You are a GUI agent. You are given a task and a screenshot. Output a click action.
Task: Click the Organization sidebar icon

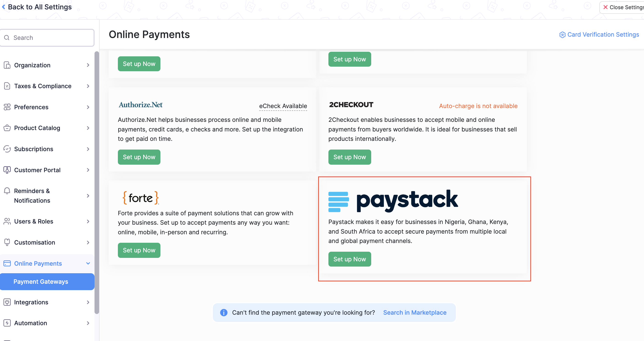pyautogui.click(x=7, y=65)
